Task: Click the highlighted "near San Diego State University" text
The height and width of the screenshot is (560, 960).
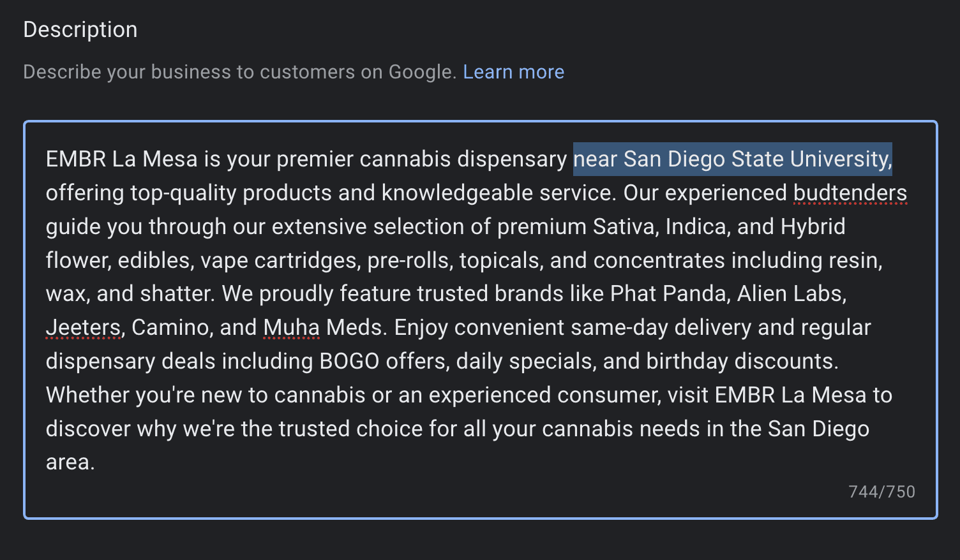Action: coord(732,159)
